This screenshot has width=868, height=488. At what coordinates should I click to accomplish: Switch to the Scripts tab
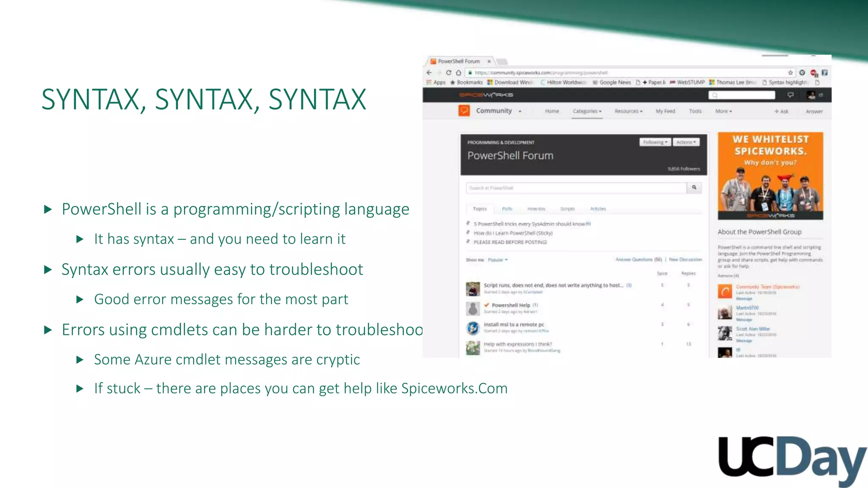tap(568, 209)
